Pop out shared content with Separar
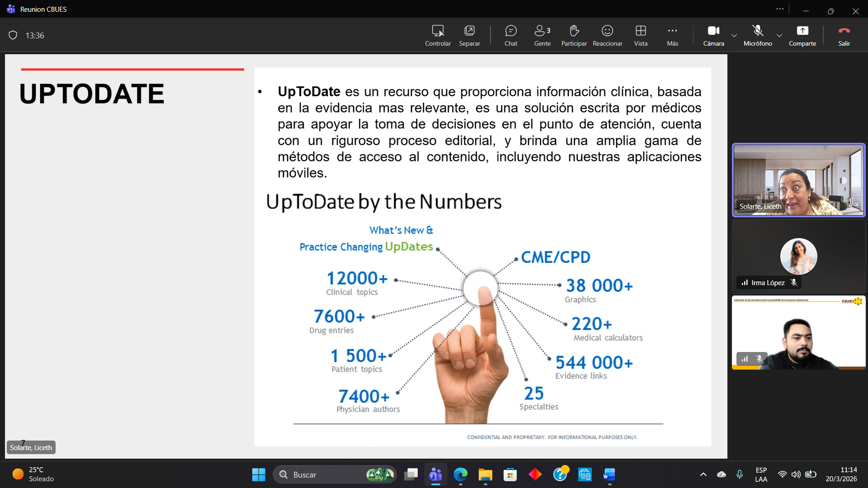 click(x=469, y=35)
